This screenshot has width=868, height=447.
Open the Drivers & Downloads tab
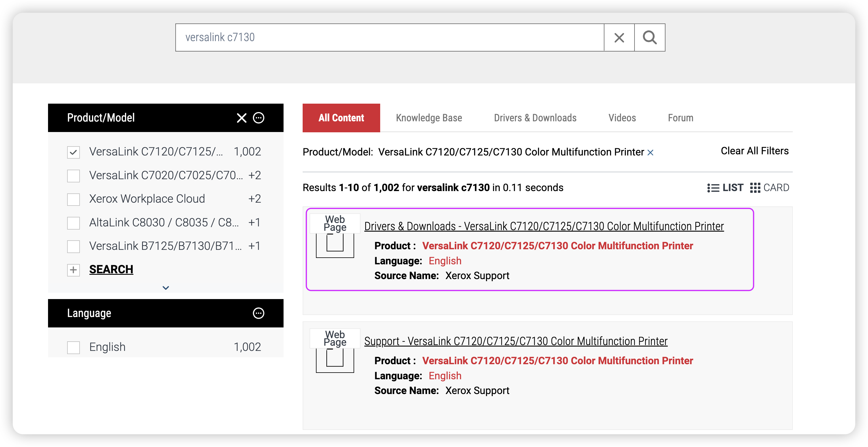(x=535, y=118)
